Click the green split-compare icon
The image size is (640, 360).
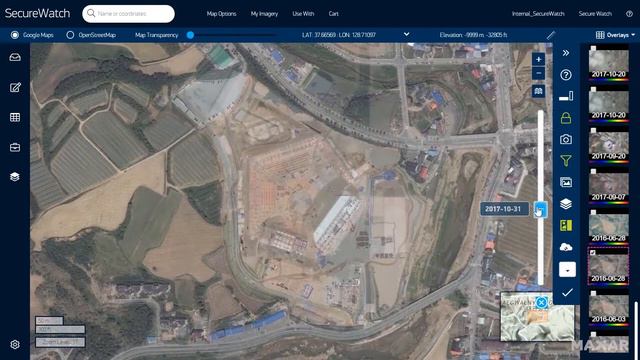click(566, 225)
